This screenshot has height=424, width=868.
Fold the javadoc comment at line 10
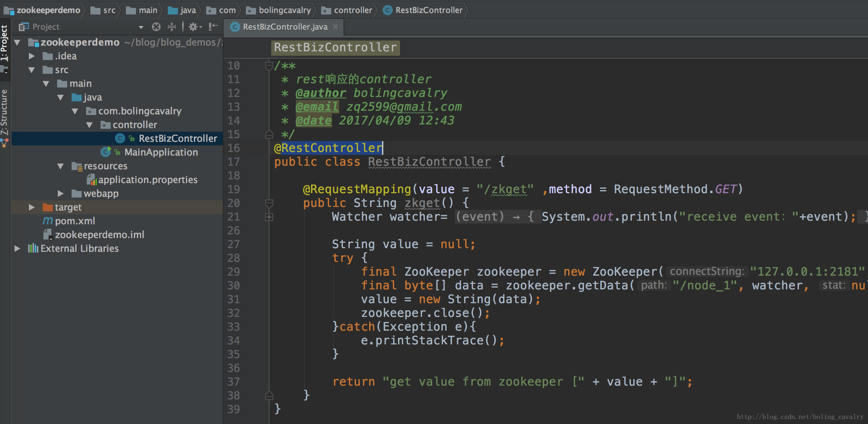pos(269,66)
